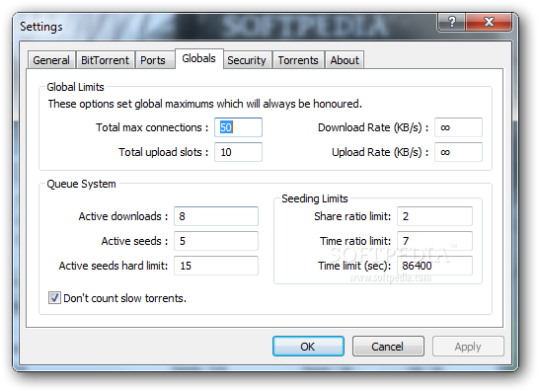Switch to the General tab

(51, 60)
